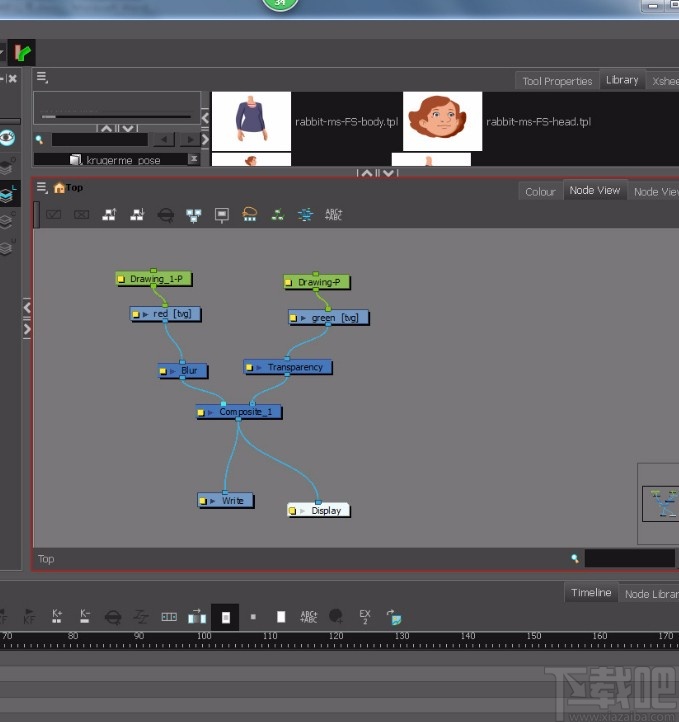Image resolution: width=679 pixels, height=722 pixels.
Task: Click the dark circle plus icon in Timeline toolbar
Action: pos(336,616)
